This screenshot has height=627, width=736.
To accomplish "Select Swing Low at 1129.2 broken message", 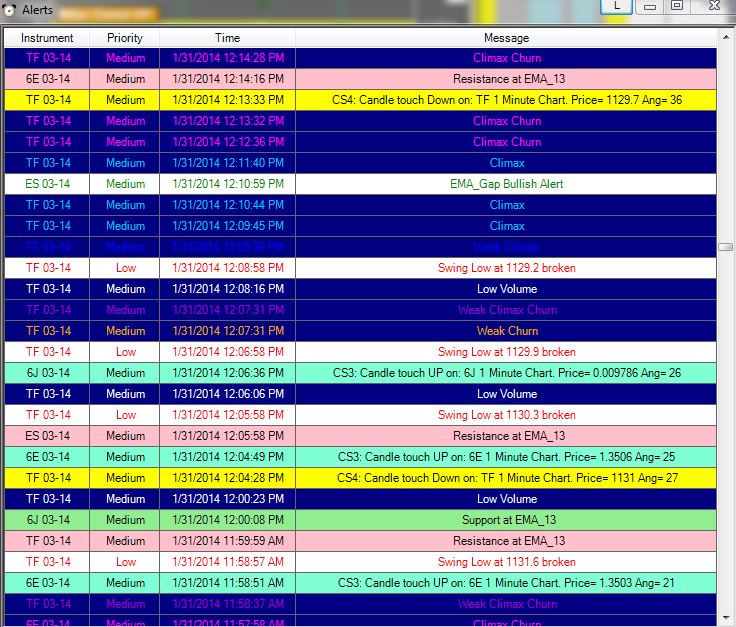I will tap(507, 268).
